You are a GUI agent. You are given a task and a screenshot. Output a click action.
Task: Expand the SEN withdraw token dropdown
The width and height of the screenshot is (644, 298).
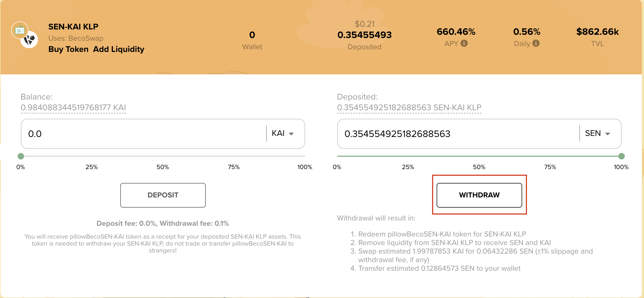598,133
